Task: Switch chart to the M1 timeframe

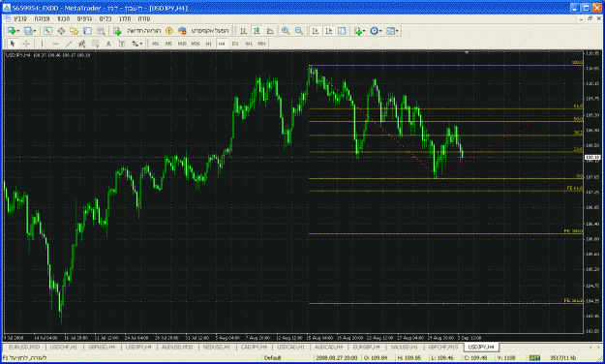Action: [x=156, y=44]
